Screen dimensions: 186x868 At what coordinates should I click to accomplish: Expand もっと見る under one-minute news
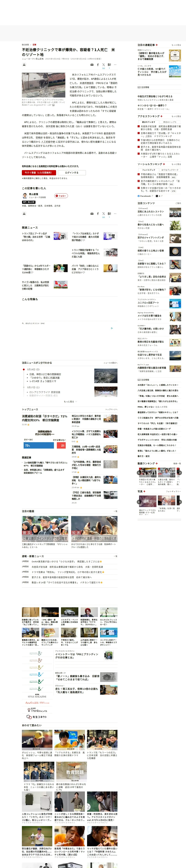pos(70,401)
